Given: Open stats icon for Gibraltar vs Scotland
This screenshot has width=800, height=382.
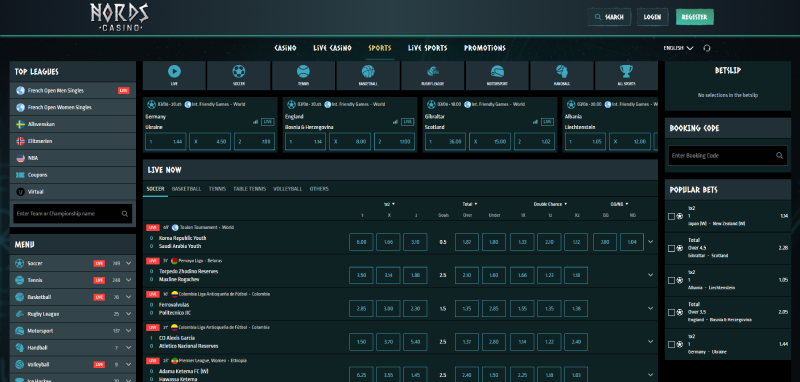Looking at the screenshot, I should pos(535,122).
